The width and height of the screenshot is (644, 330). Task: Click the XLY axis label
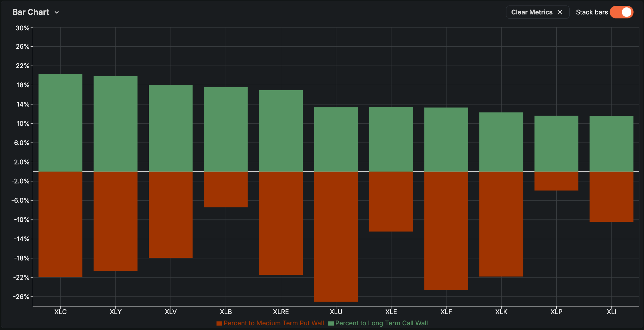(115, 312)
